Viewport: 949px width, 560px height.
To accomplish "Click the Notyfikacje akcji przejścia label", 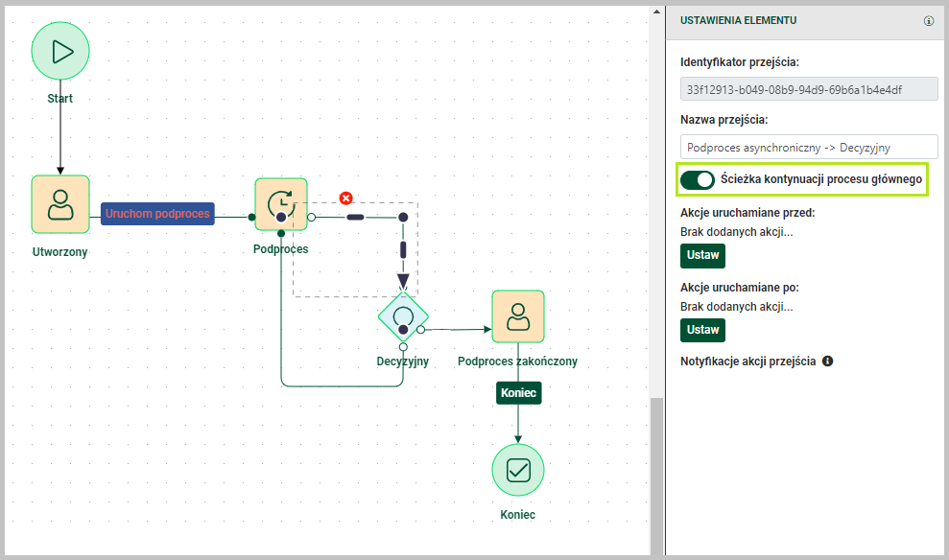I will click(747, 362).
